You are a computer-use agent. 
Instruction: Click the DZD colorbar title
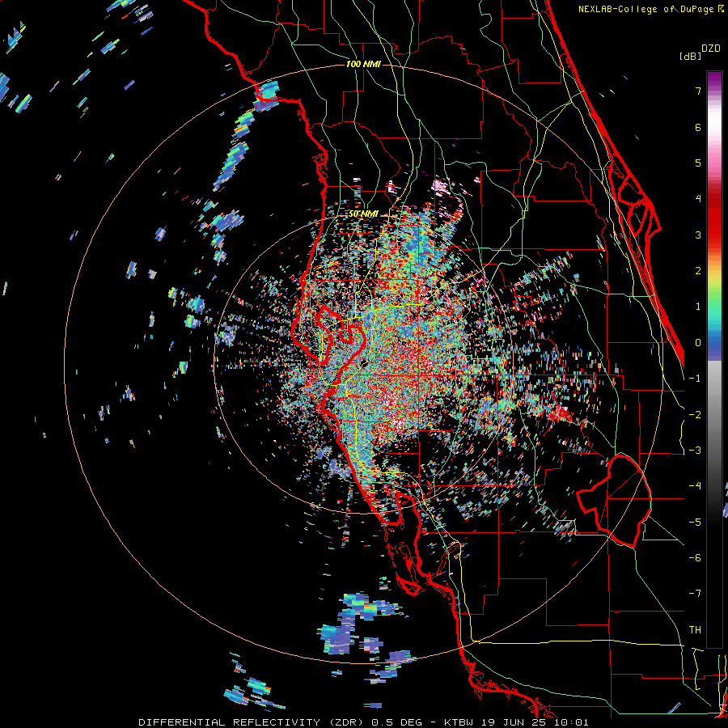(x=711, y=49)
